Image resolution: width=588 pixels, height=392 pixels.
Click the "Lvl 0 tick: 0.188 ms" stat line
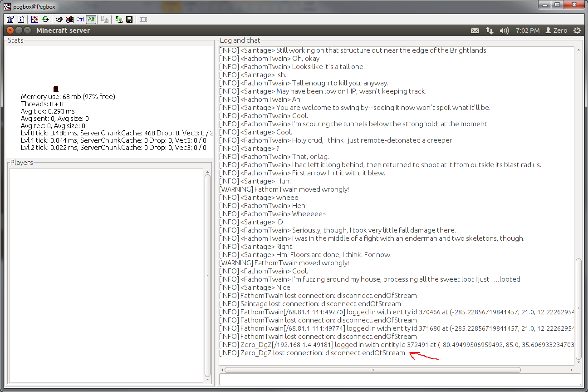[117, 133]
